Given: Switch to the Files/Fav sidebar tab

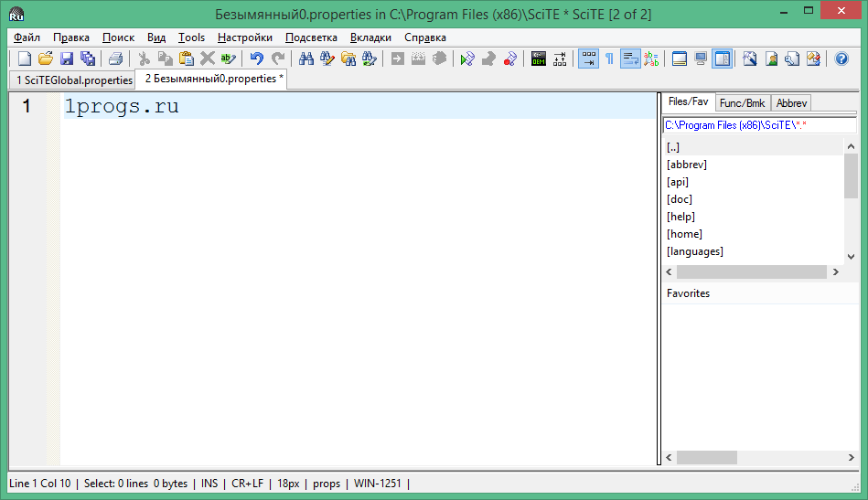Looking at the screenshot, I should 688,101.
